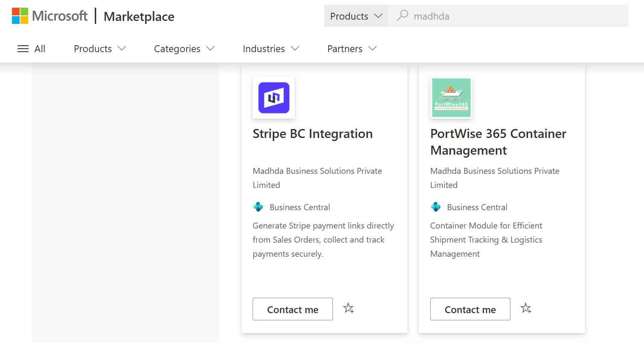Click the publisher name on PortWise 365 card
Viewport: 644px width, 343px height.
[x=495, y=178]
